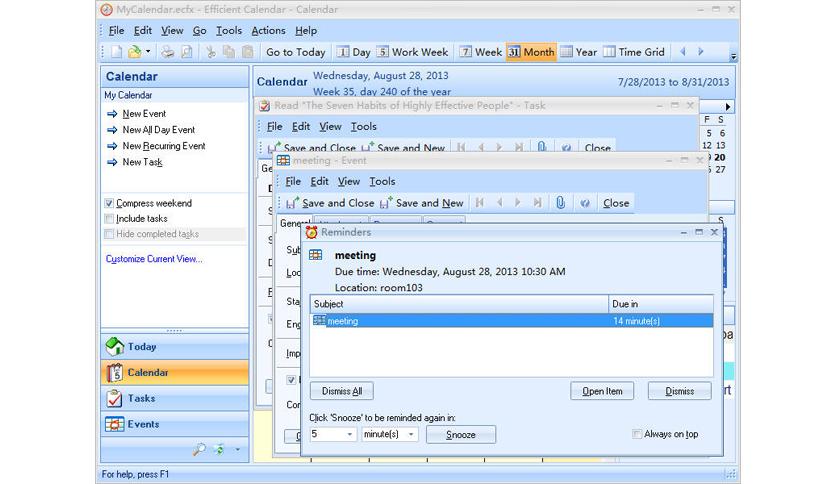Screen dimensions: 836x484
Task: Expand the Open folder dropdown arrow
Action: point(148,52)
